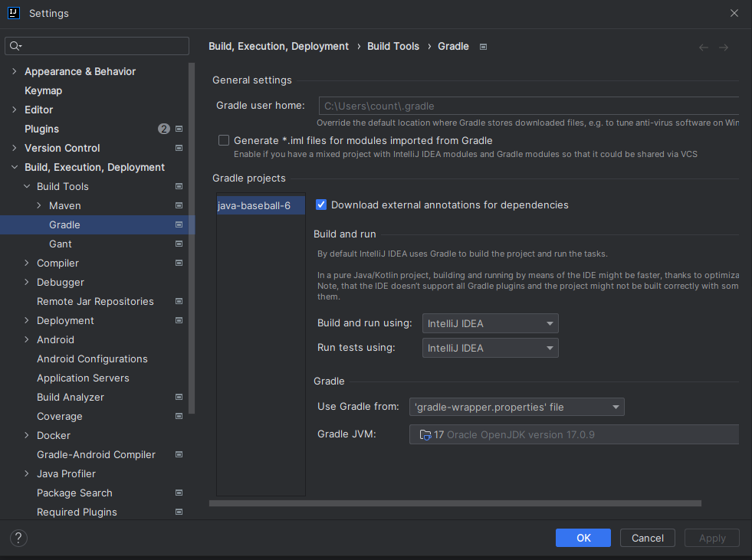752x560 pixels.
Task: Expand Appearance & Behavior section
Action: (x=15, y=71)
